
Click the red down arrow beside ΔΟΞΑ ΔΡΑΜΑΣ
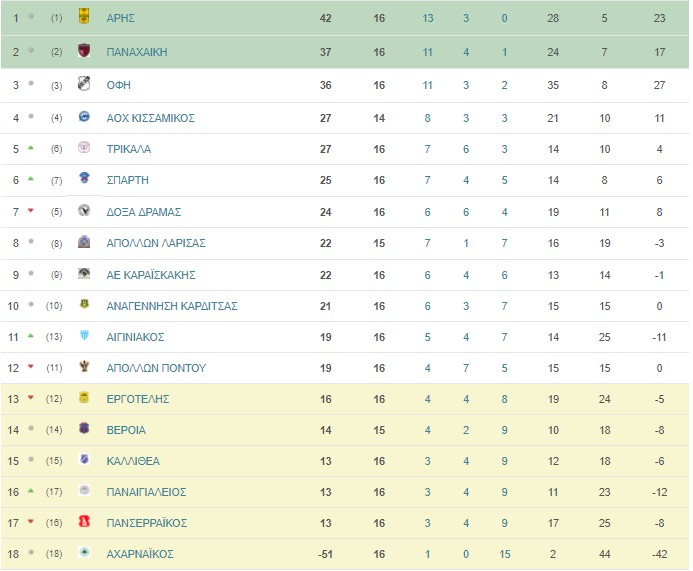(x=30, y=210)
